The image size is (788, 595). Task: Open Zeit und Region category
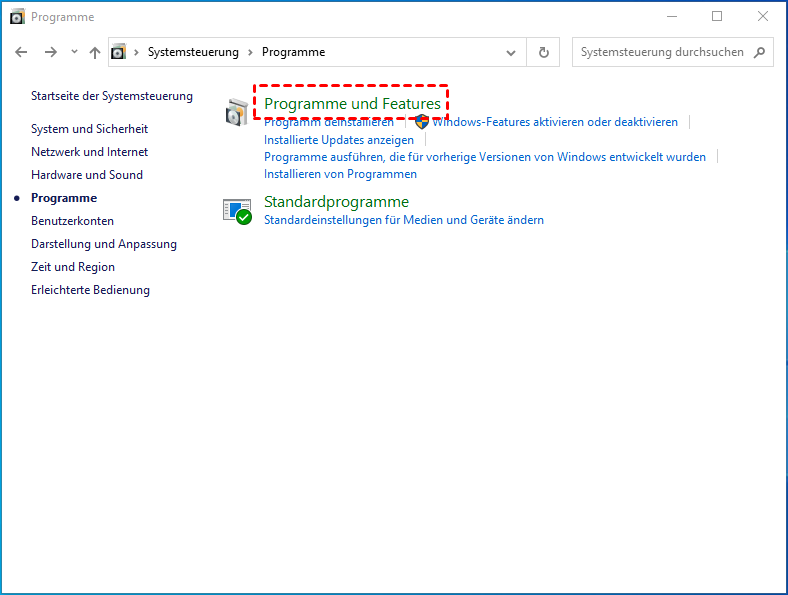coord(73,267)
